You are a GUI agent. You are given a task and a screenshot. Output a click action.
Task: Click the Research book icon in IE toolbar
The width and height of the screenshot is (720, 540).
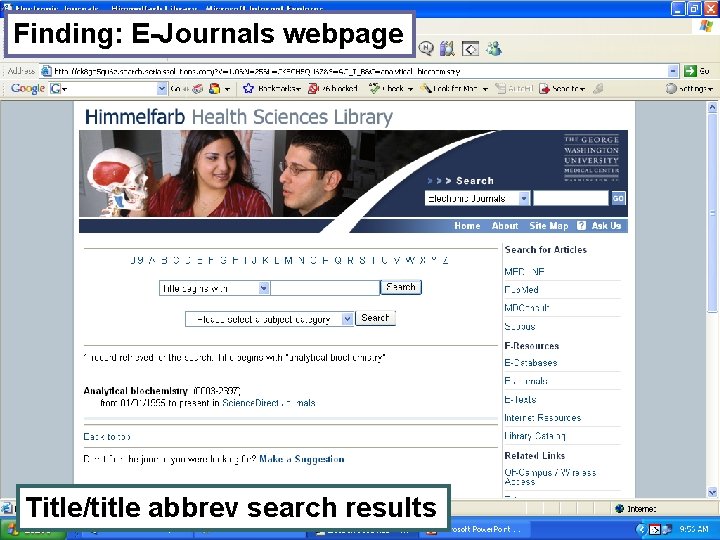[447, 48]
